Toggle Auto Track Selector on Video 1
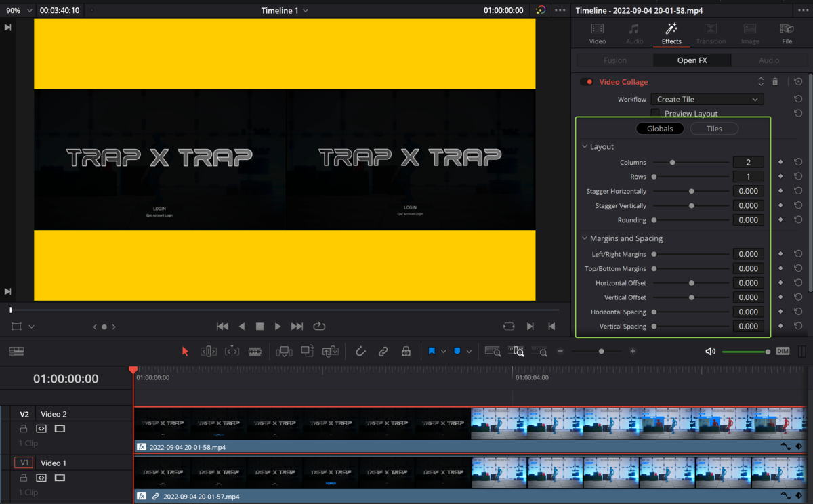The width and height of the screenshot is (813, 504). [41, 478]
